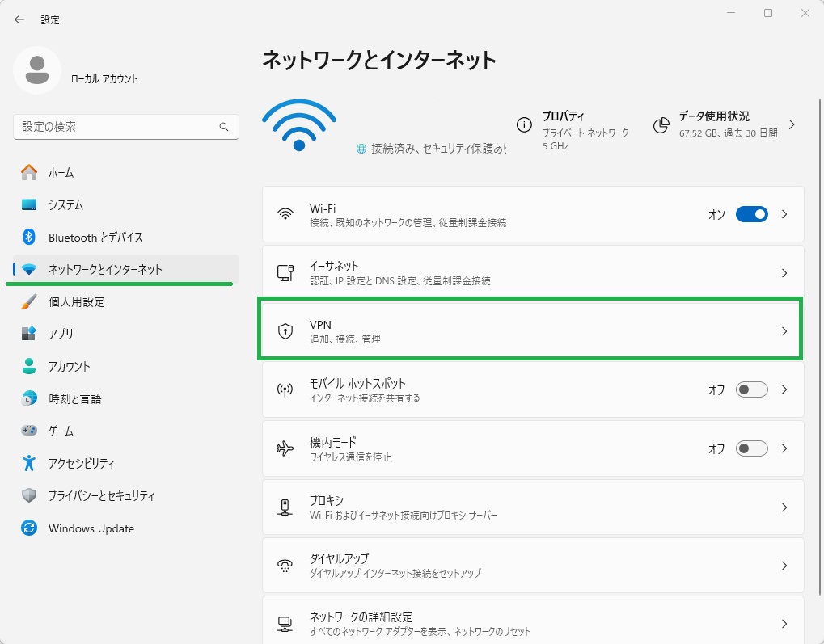Click the airplane mode icon
Screen dimensions: 824x644
click(285, 448)
